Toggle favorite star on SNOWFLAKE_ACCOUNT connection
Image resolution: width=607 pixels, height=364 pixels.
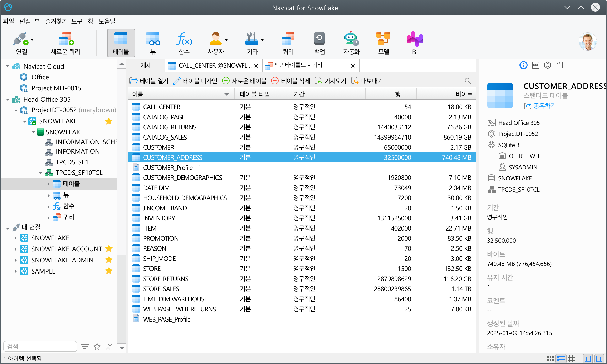click(109, 249)
